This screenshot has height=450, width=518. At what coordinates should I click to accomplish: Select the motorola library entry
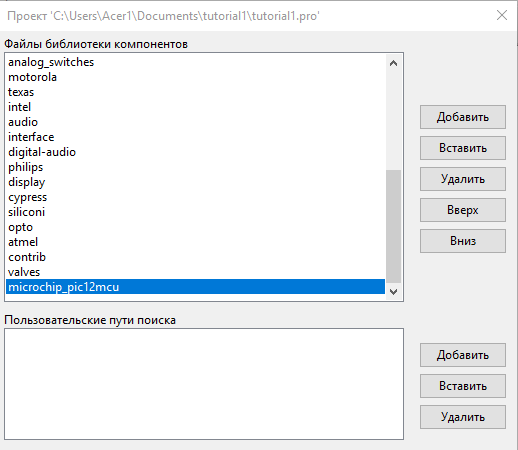[x=195, y=77]
